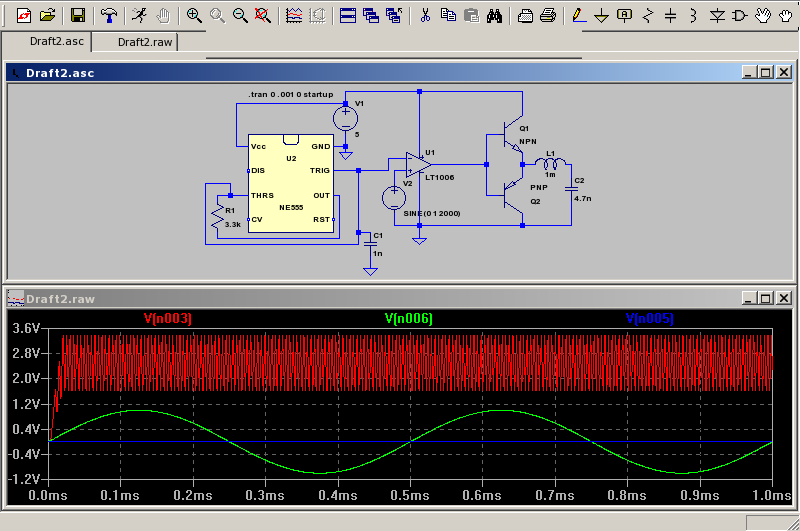Select the V(n003) red trace label
Viewport: 800px width, 531px height.
(167, 319)
